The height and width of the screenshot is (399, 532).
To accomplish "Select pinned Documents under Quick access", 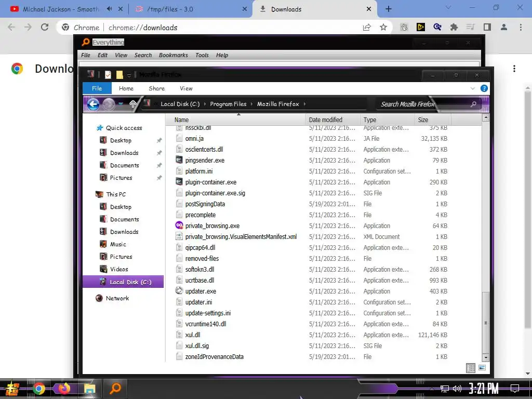I will (124, 166).
